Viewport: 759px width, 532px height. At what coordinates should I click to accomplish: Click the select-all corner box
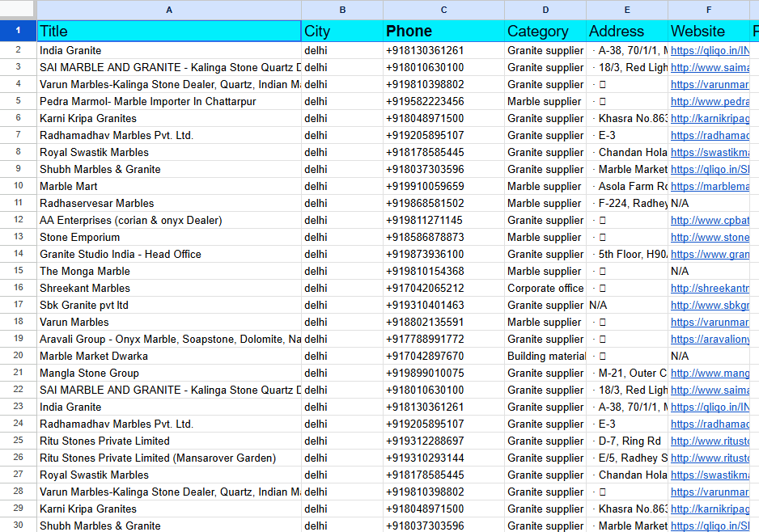[x=18, y=10]
